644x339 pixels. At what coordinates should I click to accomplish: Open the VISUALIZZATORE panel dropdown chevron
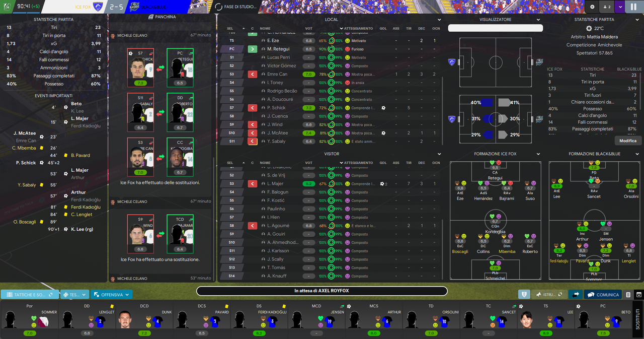tap(539, 20)
